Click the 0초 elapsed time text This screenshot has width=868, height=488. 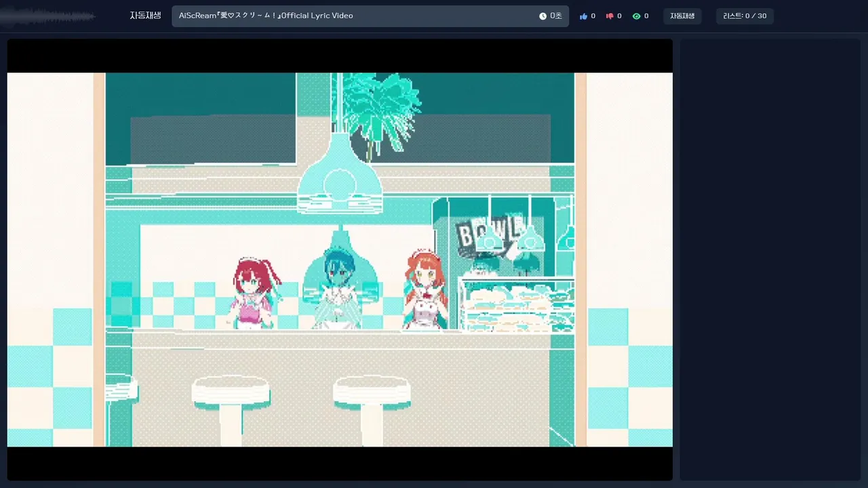pos(556,16)
